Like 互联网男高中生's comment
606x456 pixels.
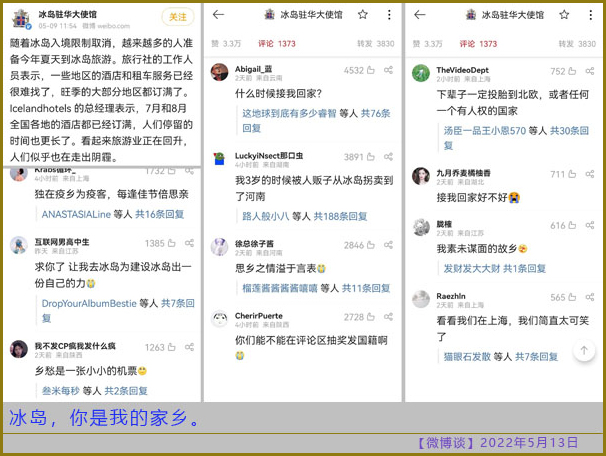172,243
